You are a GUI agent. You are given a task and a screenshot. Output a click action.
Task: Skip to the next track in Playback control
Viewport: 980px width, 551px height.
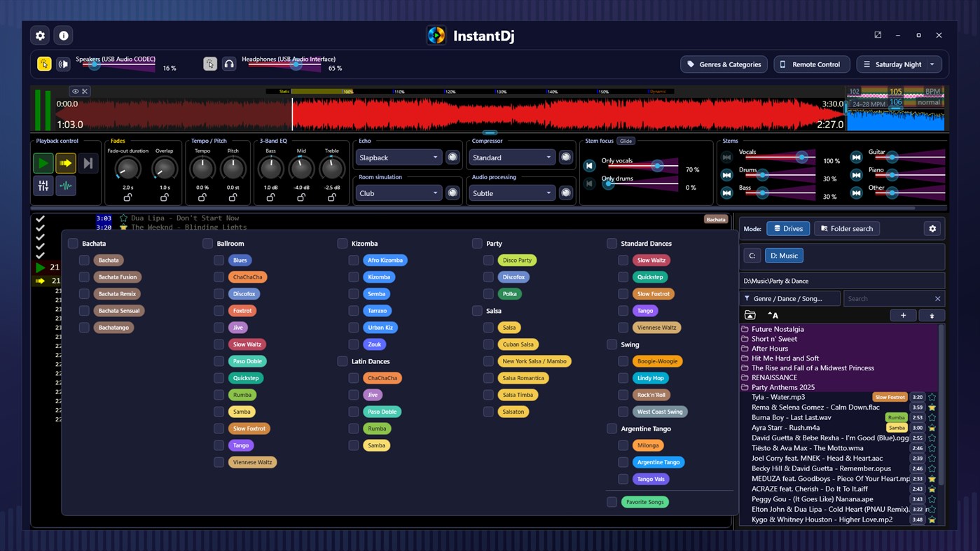pyautogui.click(x=88, y=163)
